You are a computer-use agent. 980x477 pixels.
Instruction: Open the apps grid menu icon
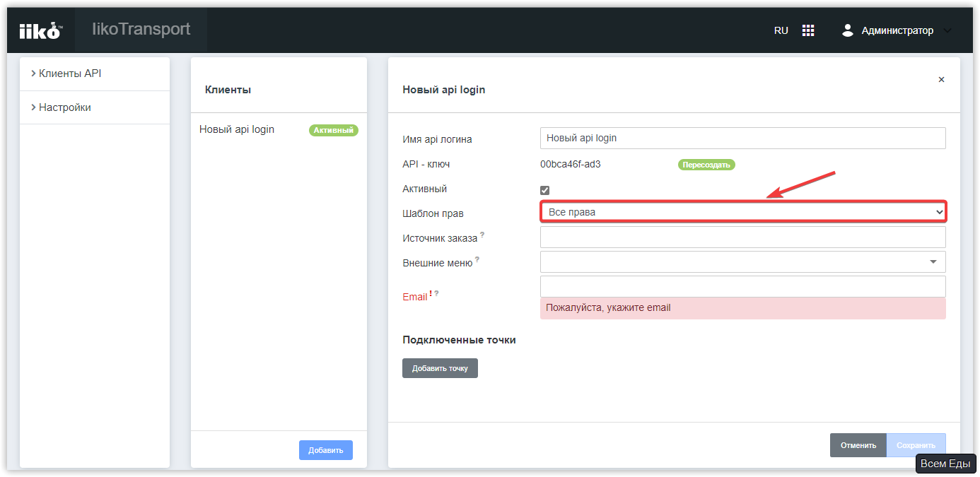click(x=808, y=30)
